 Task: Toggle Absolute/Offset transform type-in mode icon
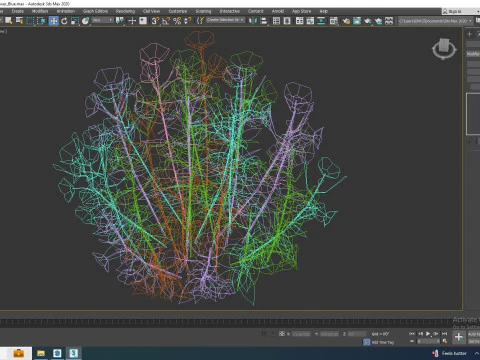pyautogui.click(x=282, y=334)
